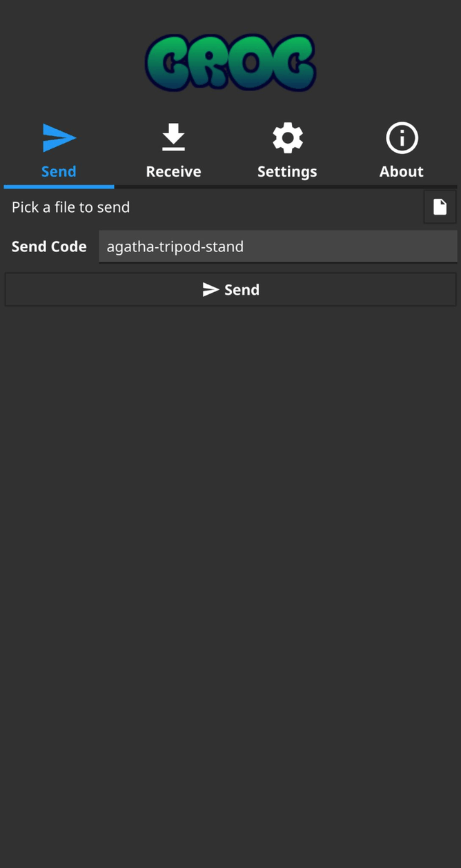
Task: Switch to the Receive tab label
Action: 173,171
